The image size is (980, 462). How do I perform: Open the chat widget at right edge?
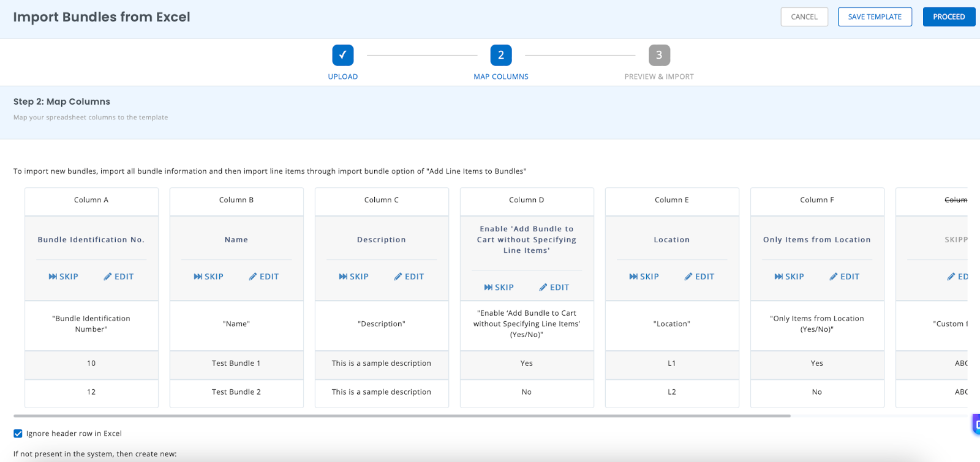click(x=976, y=424)
